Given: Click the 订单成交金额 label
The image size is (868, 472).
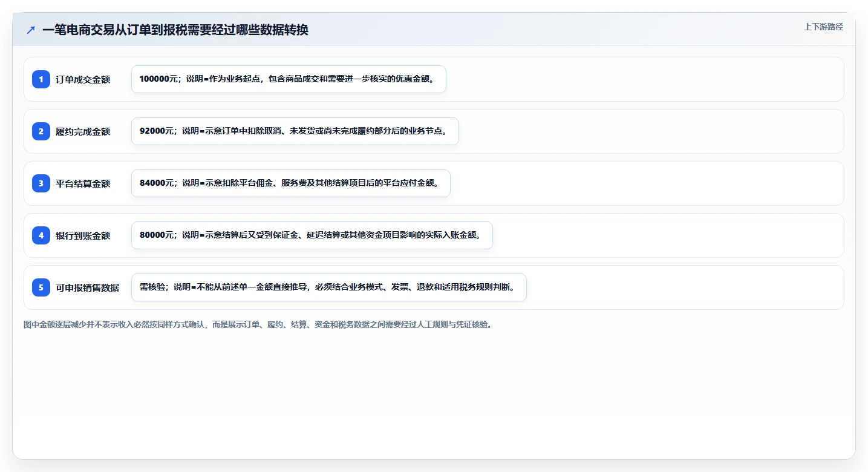Looking at the screenshot, I should [83, 79].
